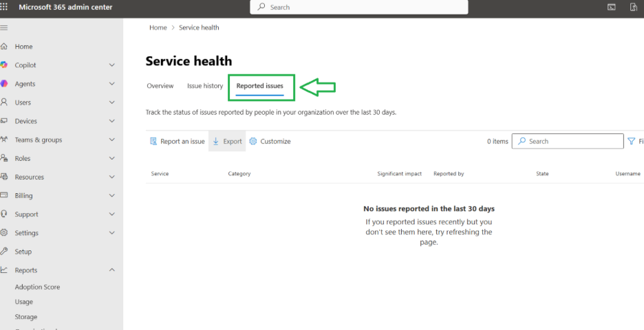Open Cloud Shell icon in top bar
The image size is (644, 330).
click(x=612, y=7)
